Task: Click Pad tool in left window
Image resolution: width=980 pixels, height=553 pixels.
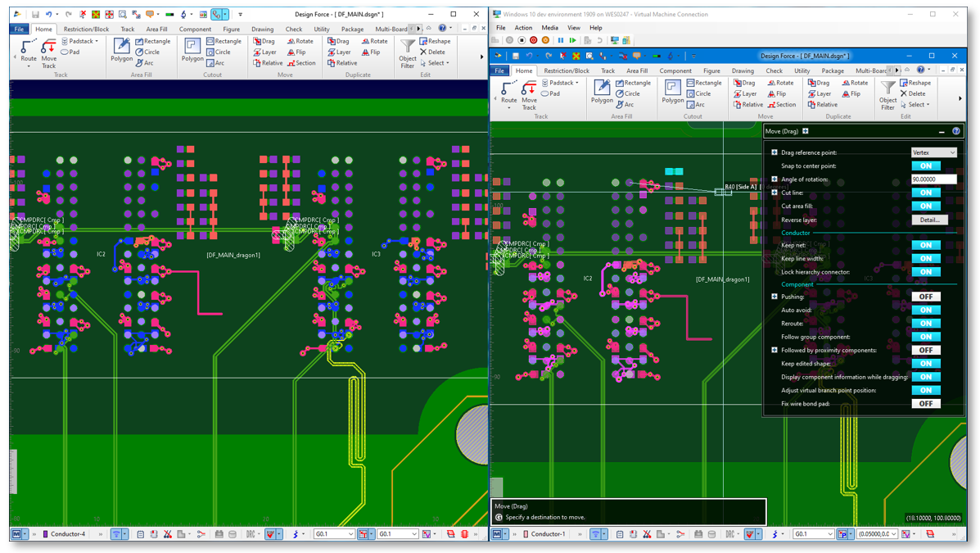Action: click(x=70, y=52)
